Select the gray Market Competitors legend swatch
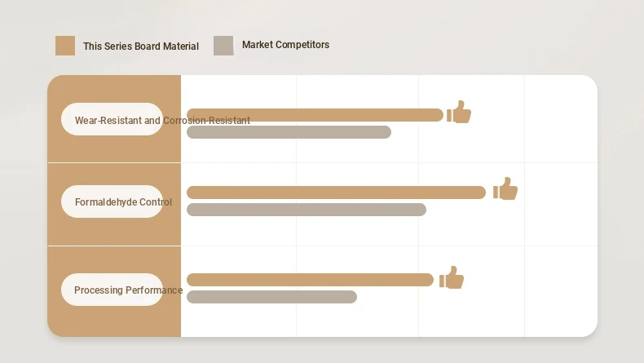This screenshot has width=644, height=363. (x=223, y=46)
